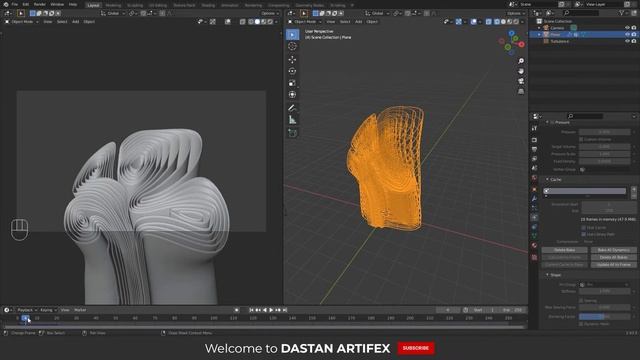Click the Blender logo icon
This screenshot has width=640, height=360.
pos(6,4)
